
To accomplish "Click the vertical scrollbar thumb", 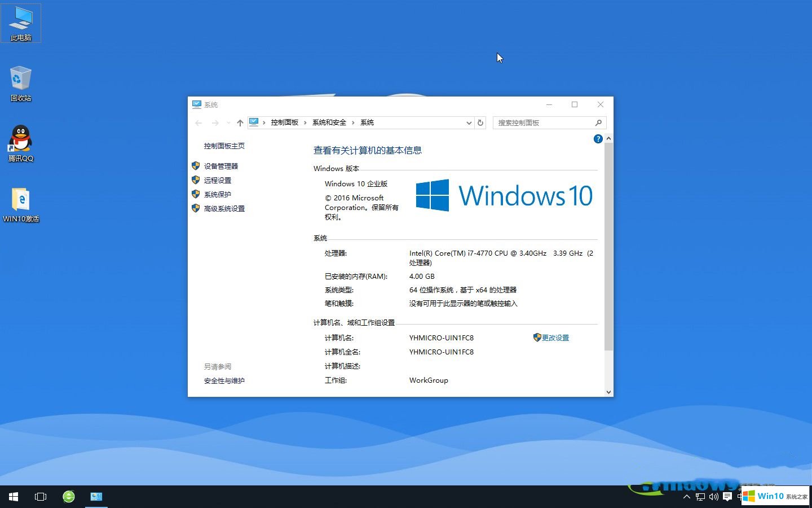I will tap(608, 247).
